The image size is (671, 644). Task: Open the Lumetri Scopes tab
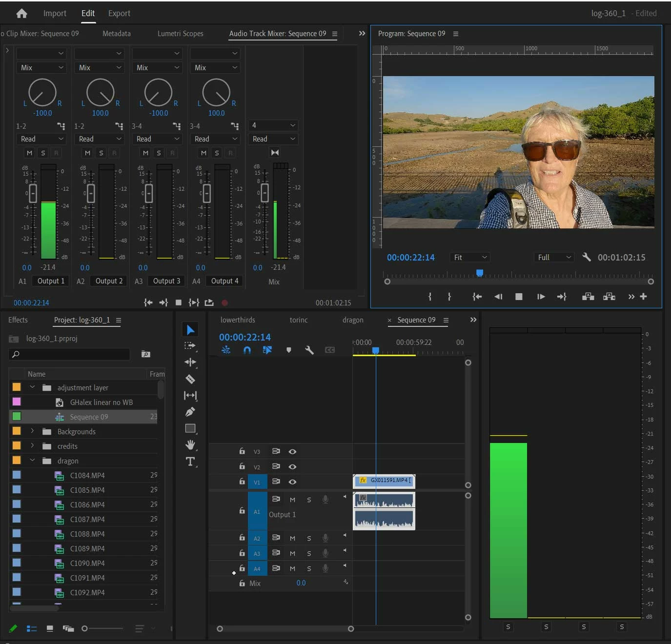pos(180,34)
